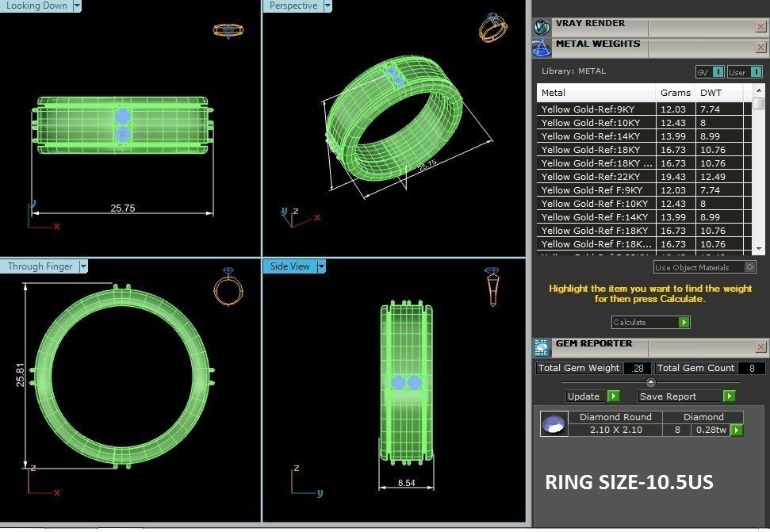Click the ring icon in Looking Down viewport
770x532 pixels.
[x=228, y=30]
